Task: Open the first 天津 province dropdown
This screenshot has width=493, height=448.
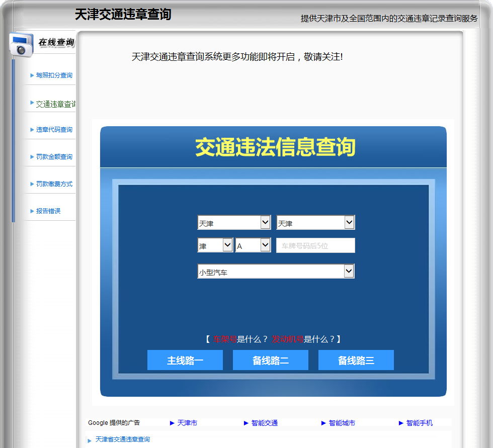Action: pos(234,222)
